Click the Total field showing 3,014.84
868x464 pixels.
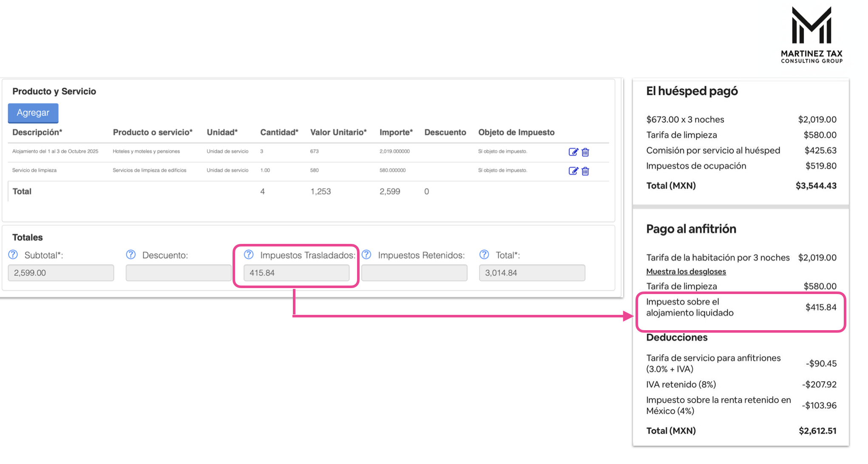pyautogui.click(x=532, y=273)
